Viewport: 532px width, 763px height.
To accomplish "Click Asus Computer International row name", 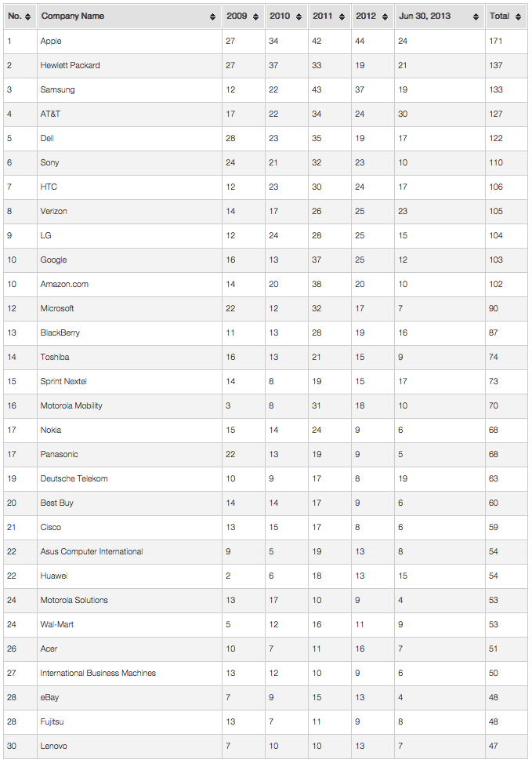I will point(92,551).
